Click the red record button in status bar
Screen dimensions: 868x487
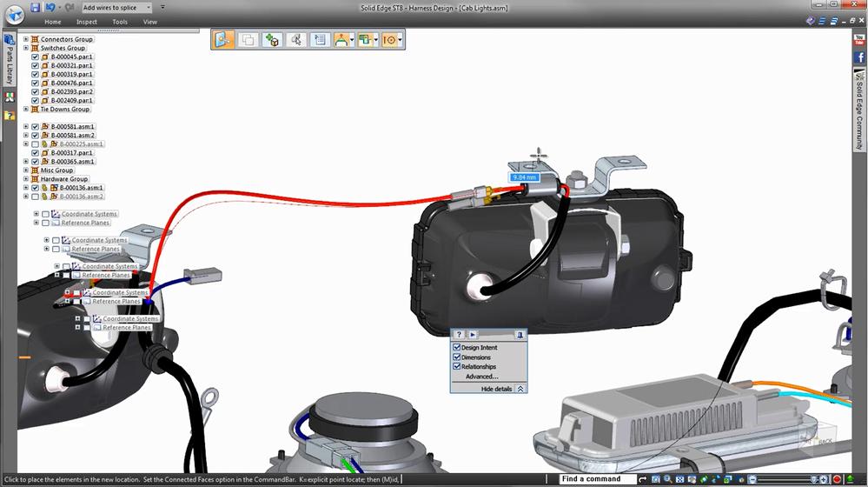coord(838,479)
